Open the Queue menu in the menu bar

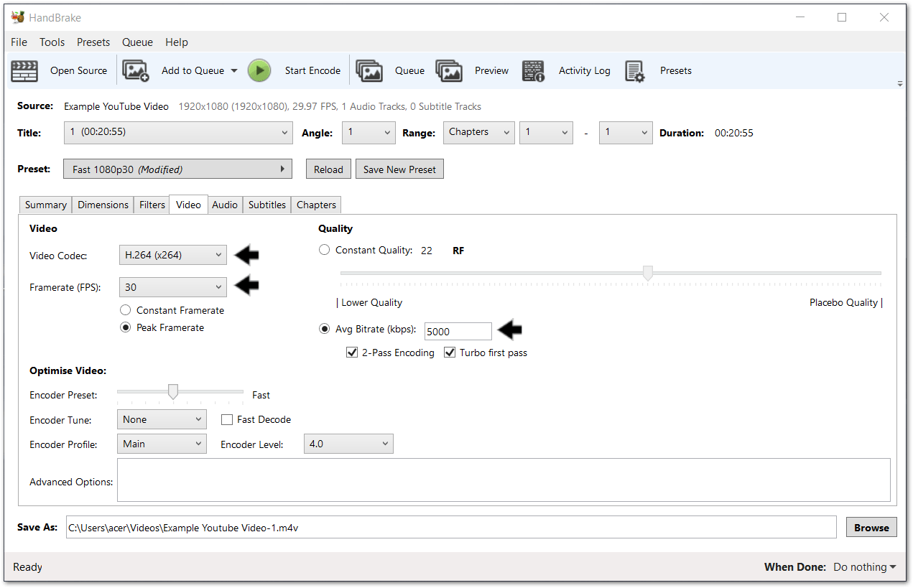click(x=137, y=42)
